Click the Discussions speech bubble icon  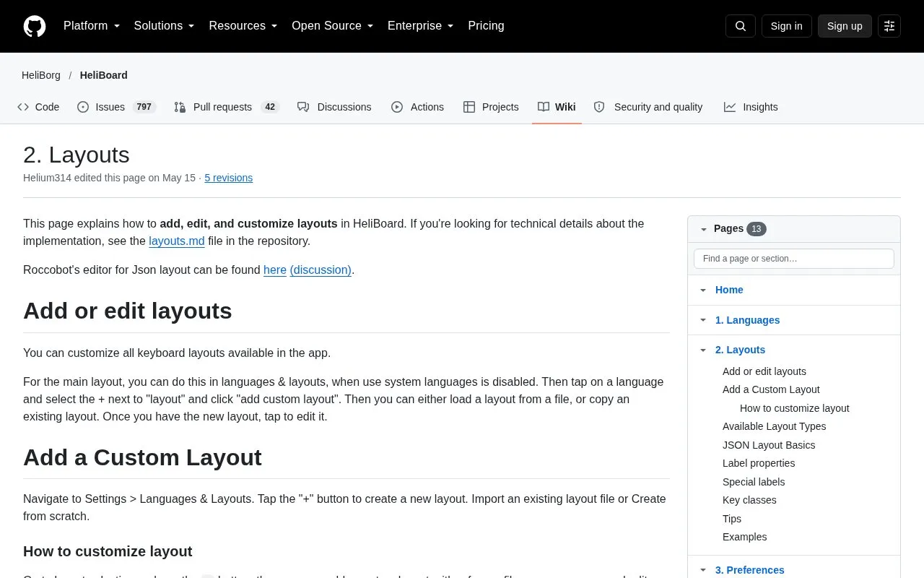point(303,107)
